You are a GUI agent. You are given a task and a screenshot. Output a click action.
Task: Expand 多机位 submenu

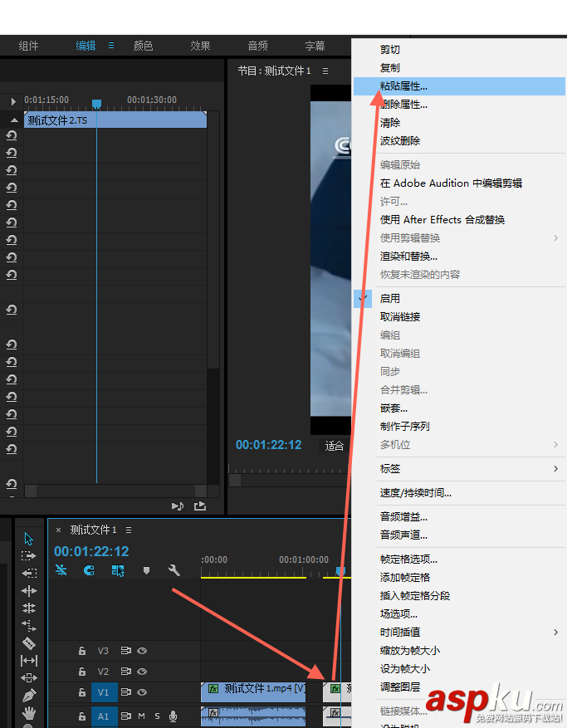pyautogui.click(x=459, y=445)
